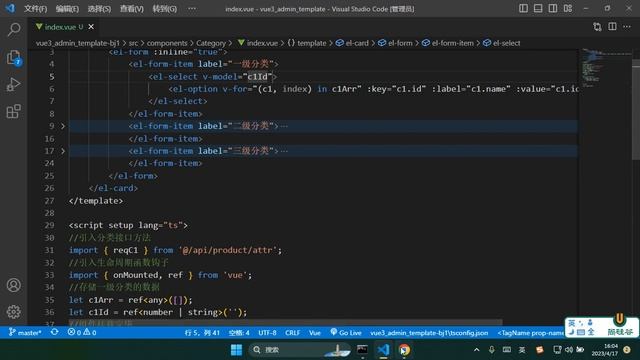The width and height of the screenshot is (640, 360).
Task: Expand folded 三级分类 form item on line 17
Action: coord(63,151)
